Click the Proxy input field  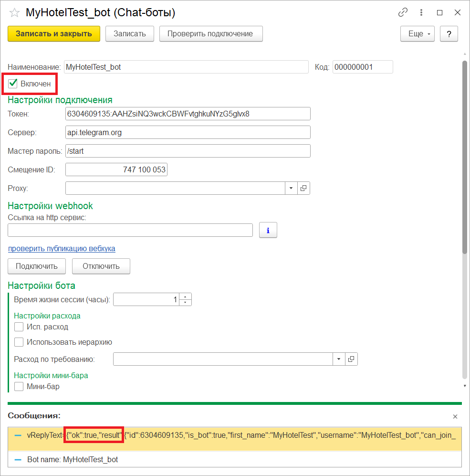click(175, 188)
